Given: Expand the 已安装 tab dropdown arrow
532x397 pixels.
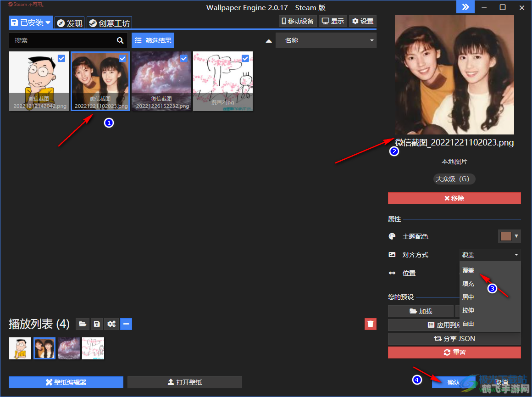Looking at the screenshot, I should [48, 22].
